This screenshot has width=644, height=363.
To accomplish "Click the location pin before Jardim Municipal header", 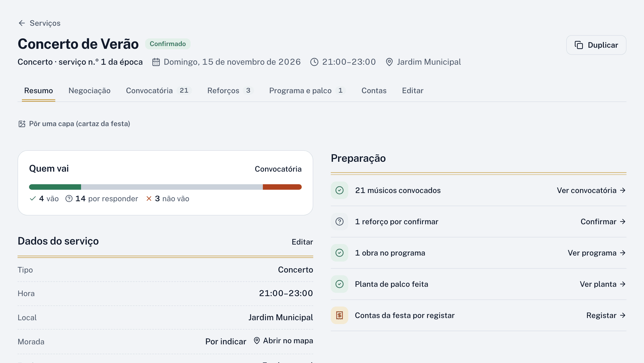I will [389, 62].
